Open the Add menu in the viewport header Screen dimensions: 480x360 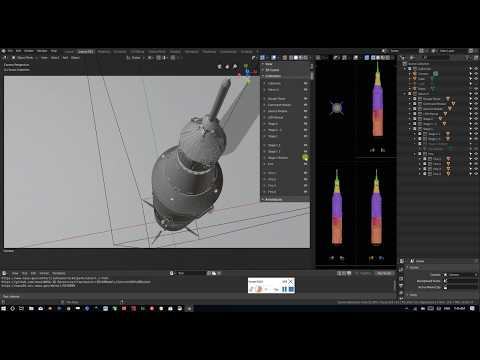[65, 58]
